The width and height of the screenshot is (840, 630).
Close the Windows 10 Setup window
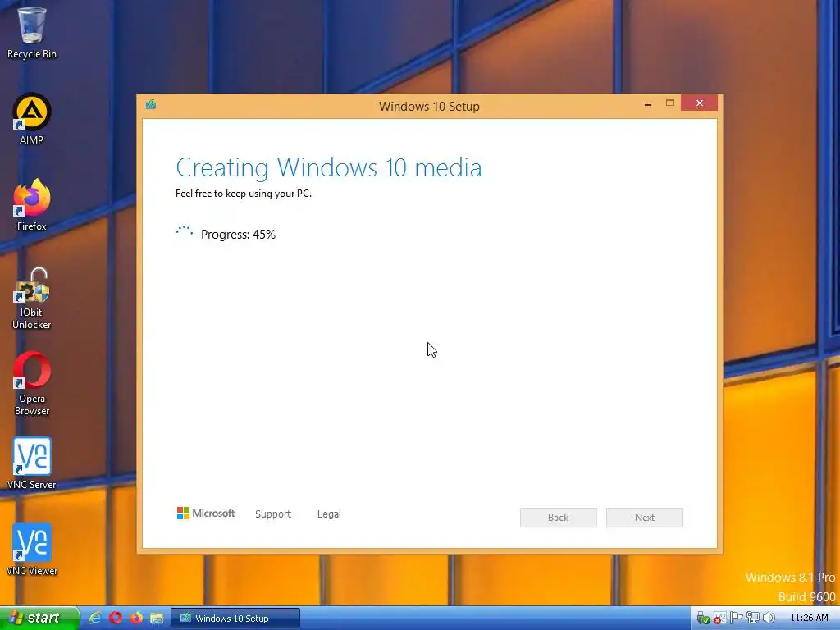(x=699, y=103)
